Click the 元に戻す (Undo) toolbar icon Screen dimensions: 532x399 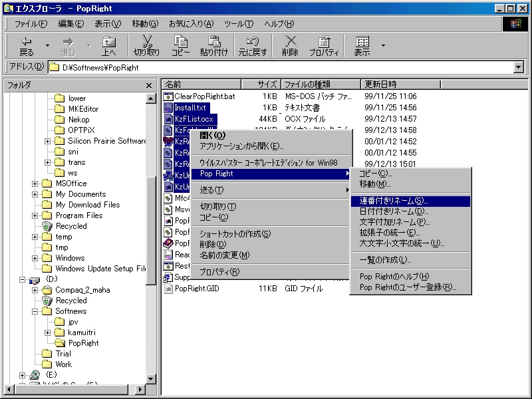252,45
